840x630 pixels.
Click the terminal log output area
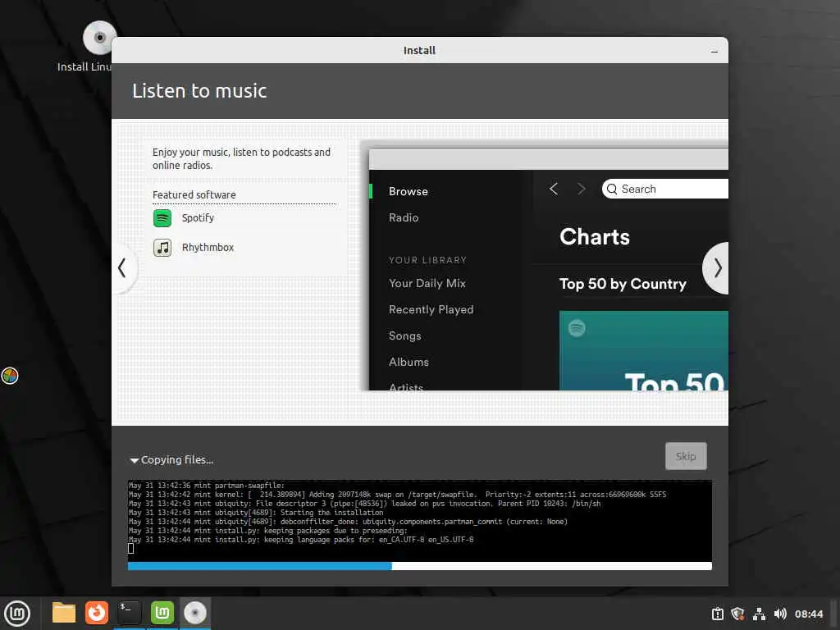click(419, 520)
